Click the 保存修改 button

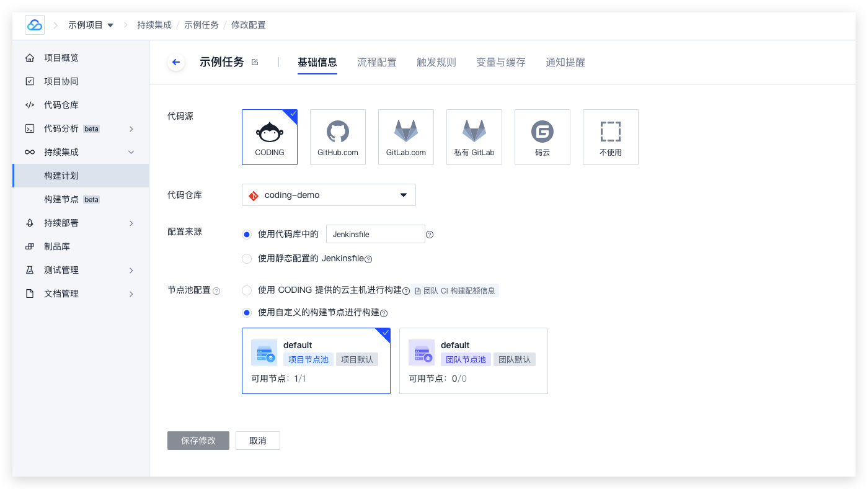[x=198, y=441]
